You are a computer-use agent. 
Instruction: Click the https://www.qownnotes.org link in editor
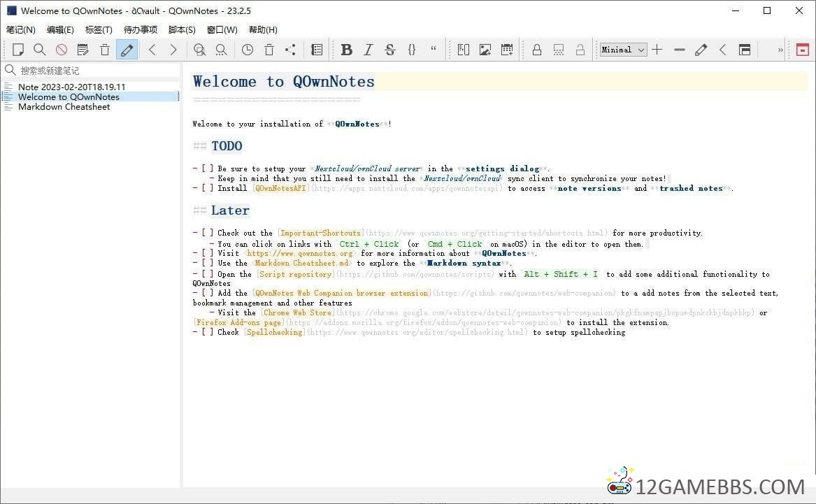(299, 253)
